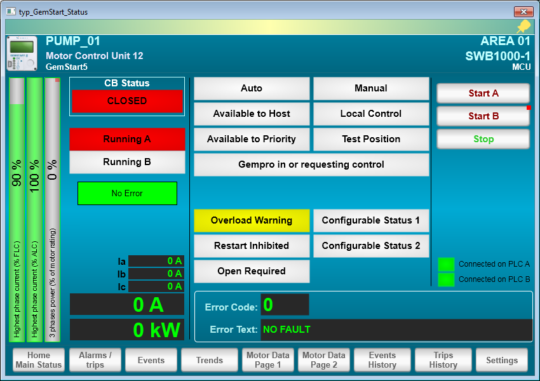Go to Alarms / trips page
The image size is (540, 381).
click(x=95, y=360)
